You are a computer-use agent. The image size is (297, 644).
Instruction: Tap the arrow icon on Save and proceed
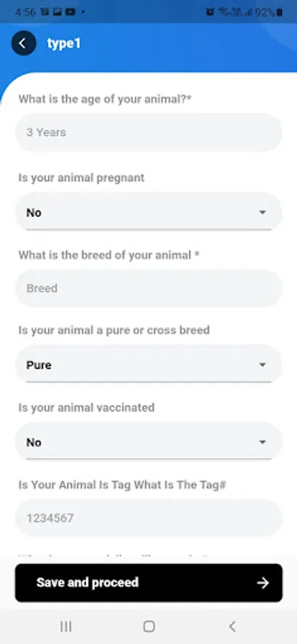click(x=263, y=582)
